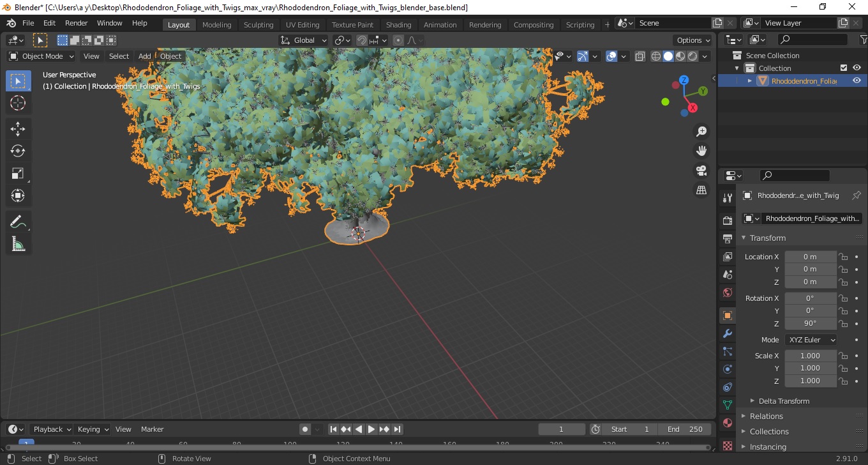
Task: Choose the Measure tool
Action: pyautogui.click(x=18, y=244)
